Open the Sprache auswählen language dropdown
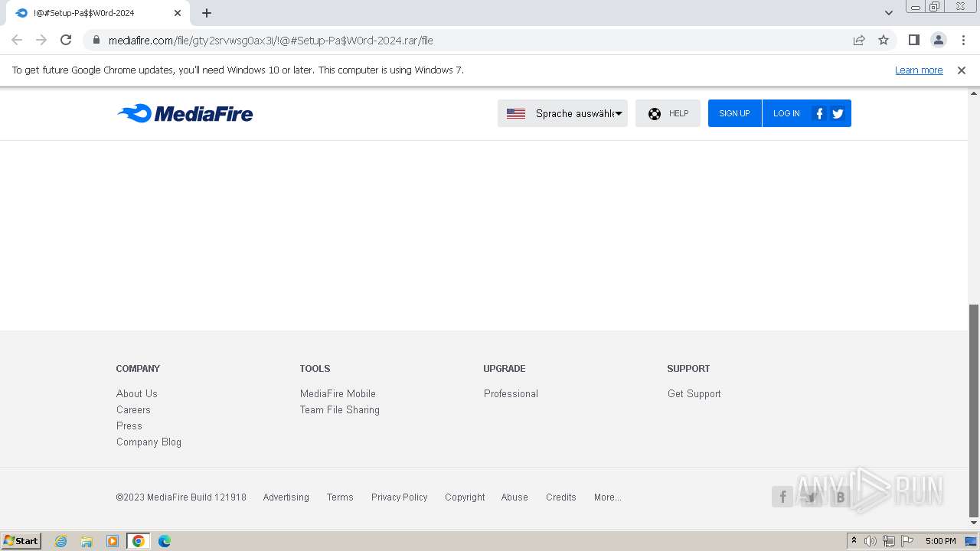Viewport: 980px width, 551px height. click(562, 113)
